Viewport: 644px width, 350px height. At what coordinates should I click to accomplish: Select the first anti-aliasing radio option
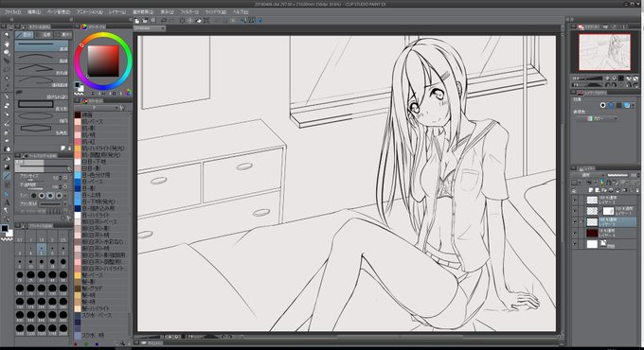coord(34,196)
